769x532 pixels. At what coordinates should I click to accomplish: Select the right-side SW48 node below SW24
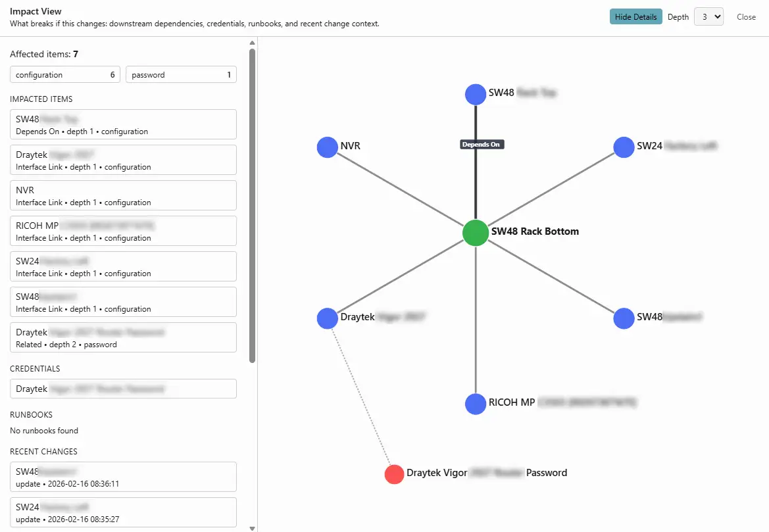click(x=624, y=318)
